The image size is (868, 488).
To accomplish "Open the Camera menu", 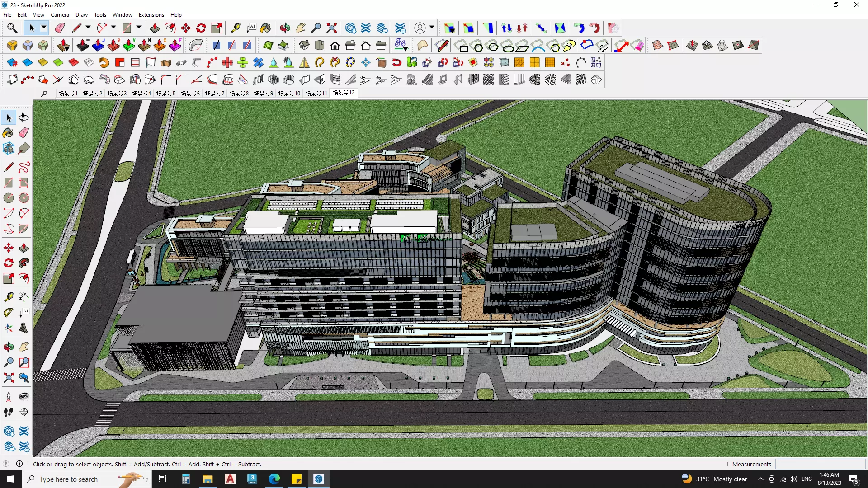I will 60,15.
